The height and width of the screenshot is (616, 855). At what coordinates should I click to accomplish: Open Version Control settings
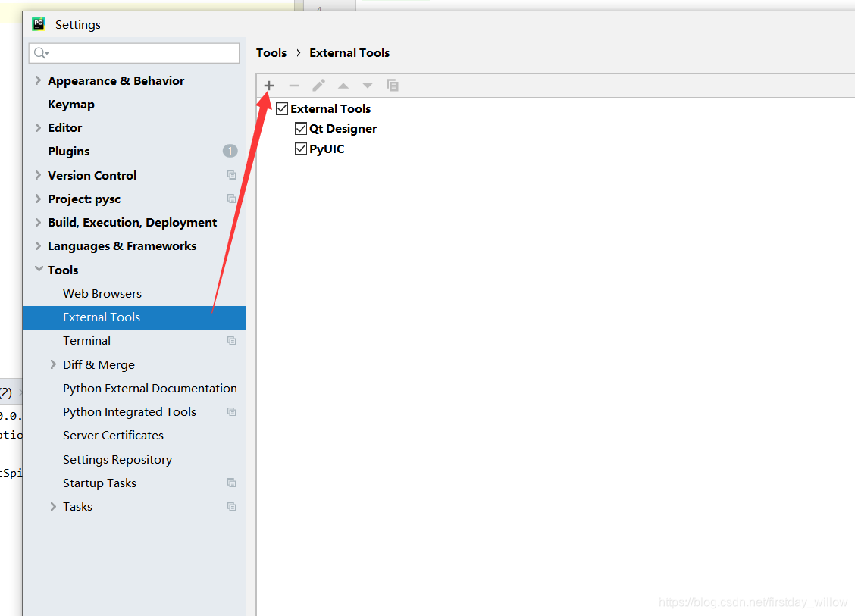(92, 175)
